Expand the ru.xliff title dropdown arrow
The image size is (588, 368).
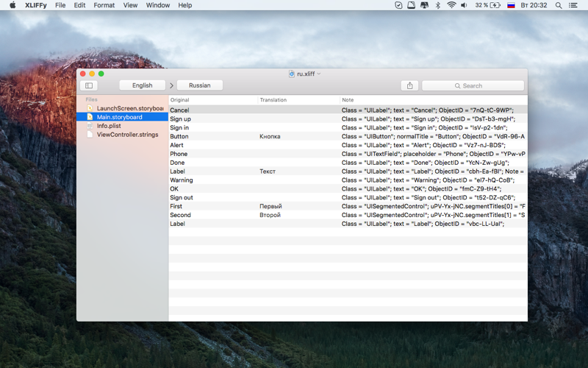(x=319, y=74)
